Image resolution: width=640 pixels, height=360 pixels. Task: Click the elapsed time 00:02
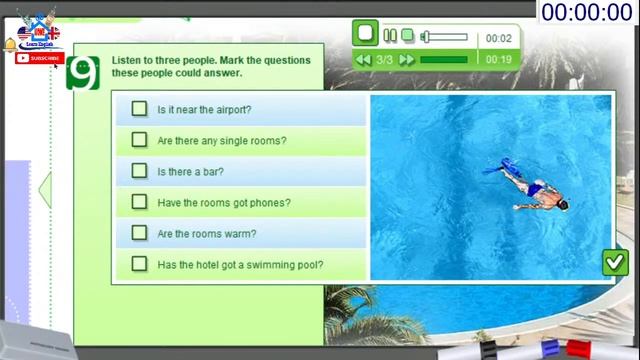click(498, 38)
